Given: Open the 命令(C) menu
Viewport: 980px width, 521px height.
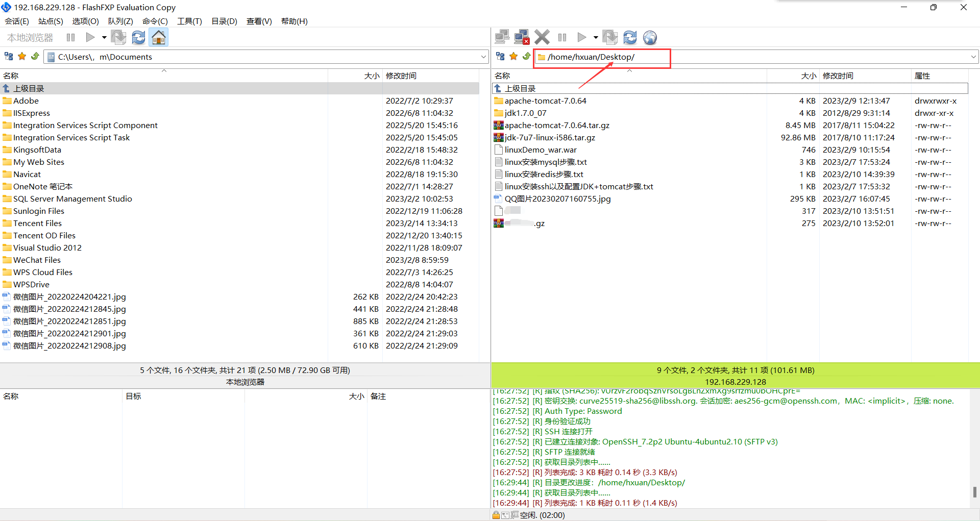Looking at the screenshot, I should pyautogui.click(x=155, y=21).
